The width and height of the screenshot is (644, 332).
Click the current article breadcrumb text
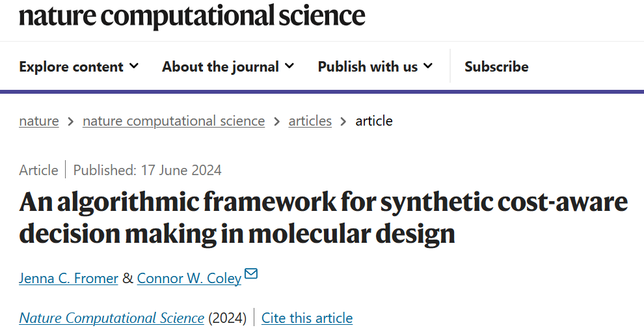[x=374, y=121]
